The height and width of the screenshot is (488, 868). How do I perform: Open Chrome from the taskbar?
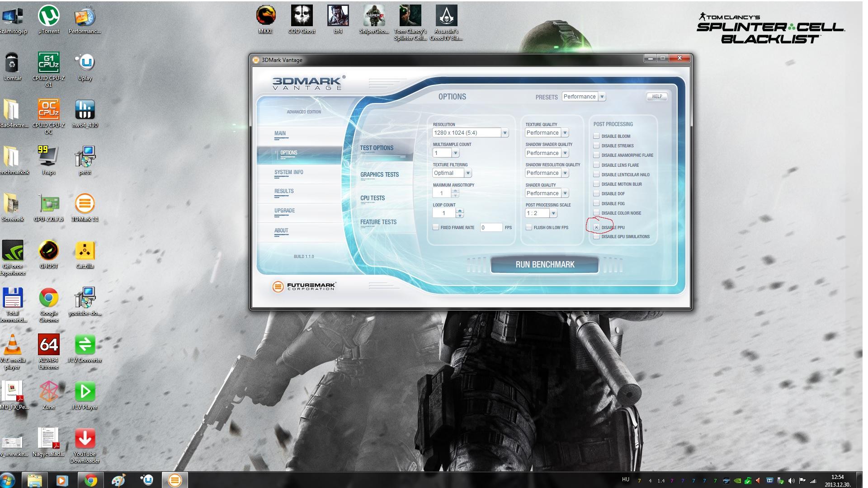coord(90,480)
